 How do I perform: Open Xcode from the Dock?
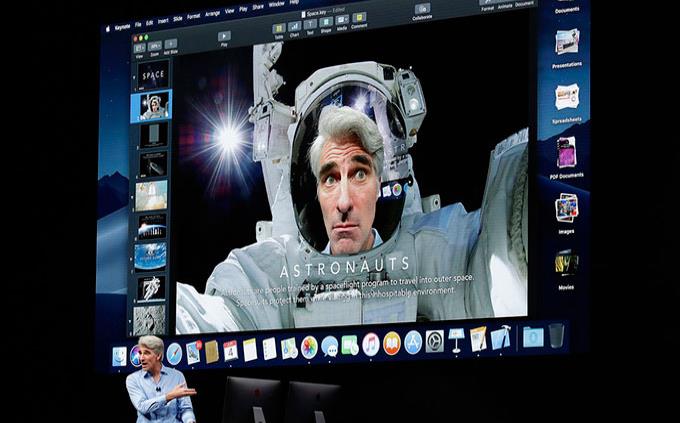click(x=501, y=337)
